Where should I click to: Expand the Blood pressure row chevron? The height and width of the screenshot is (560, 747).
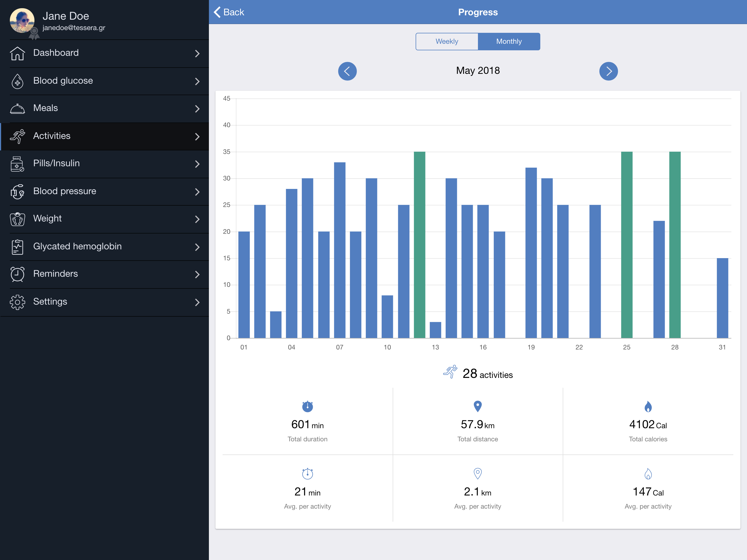[x=197, y=191]
